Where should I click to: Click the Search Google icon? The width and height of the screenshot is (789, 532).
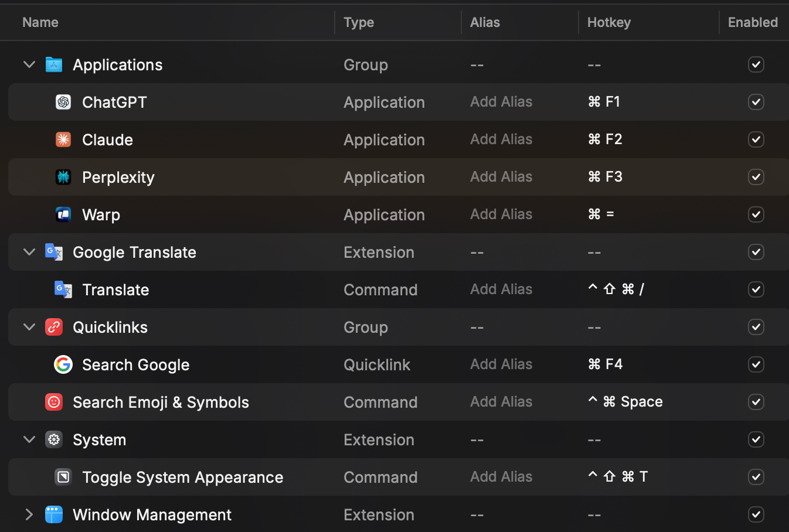(63, 364)
